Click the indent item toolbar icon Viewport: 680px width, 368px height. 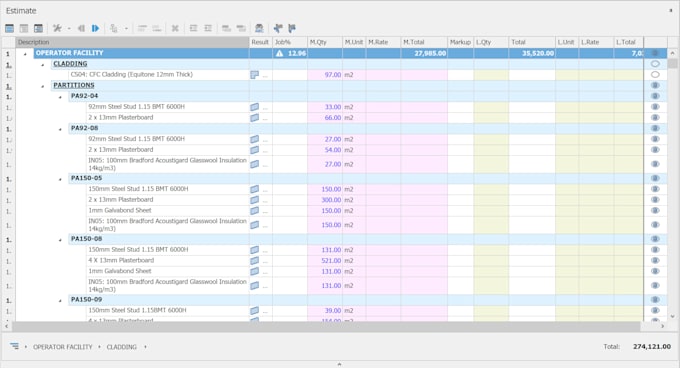[208, 29]
